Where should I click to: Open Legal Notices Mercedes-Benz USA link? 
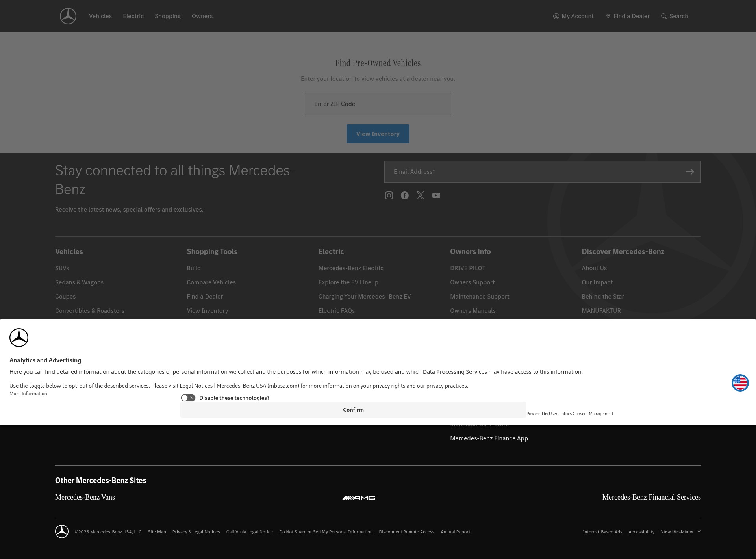coord(239,386)
